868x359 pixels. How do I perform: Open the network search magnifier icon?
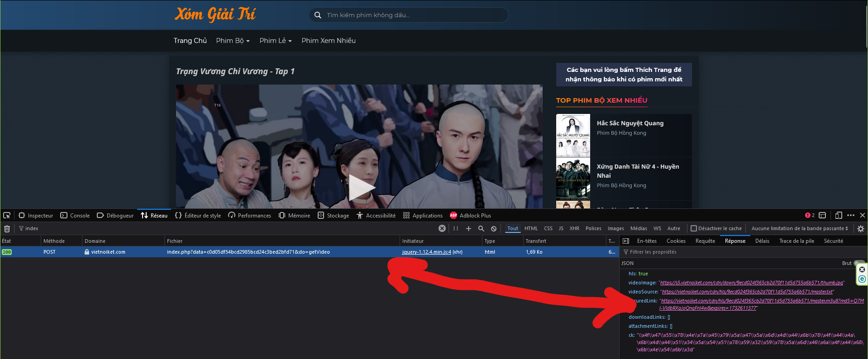[x=481, y=229]
